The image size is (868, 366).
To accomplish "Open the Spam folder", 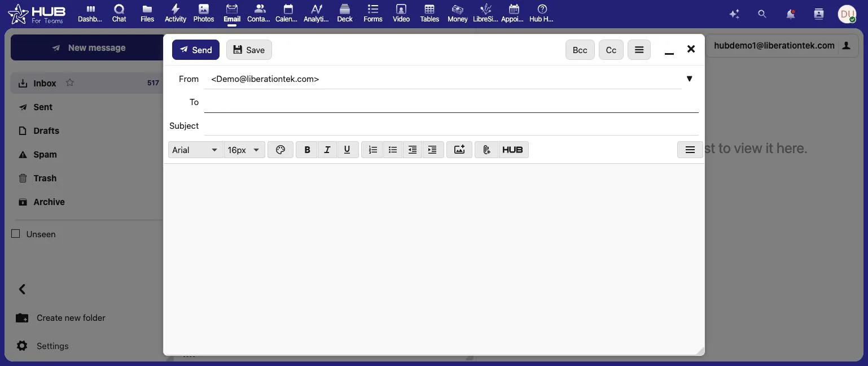I will click(x=45, y=154).
